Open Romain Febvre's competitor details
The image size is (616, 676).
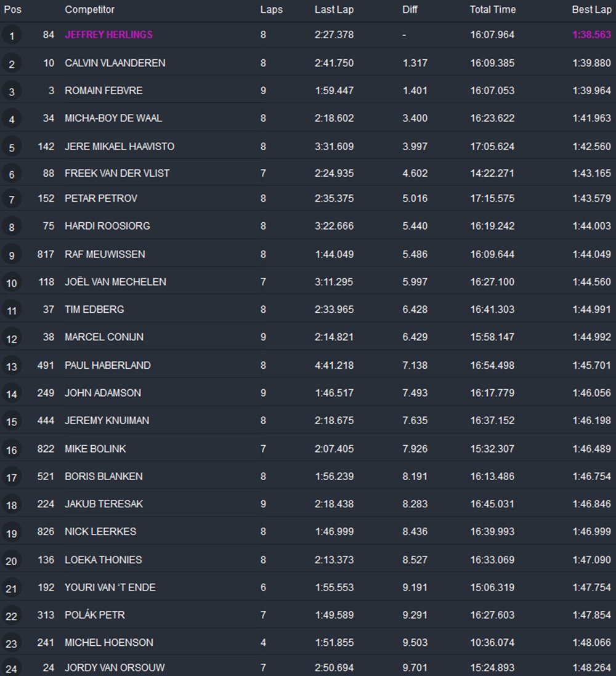pos(103,91)
